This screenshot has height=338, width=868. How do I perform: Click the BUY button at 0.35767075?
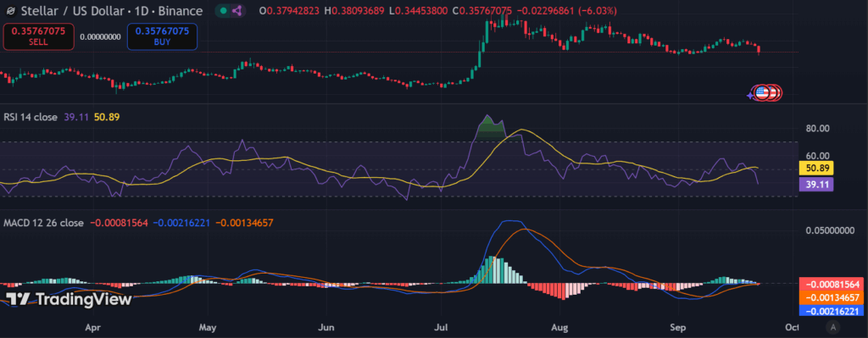(162, 36)
